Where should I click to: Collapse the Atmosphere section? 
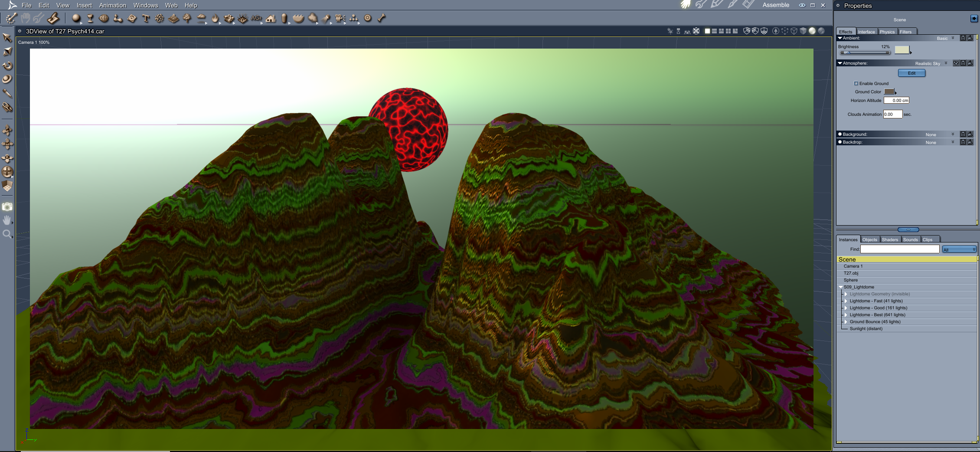click(840, 63)
